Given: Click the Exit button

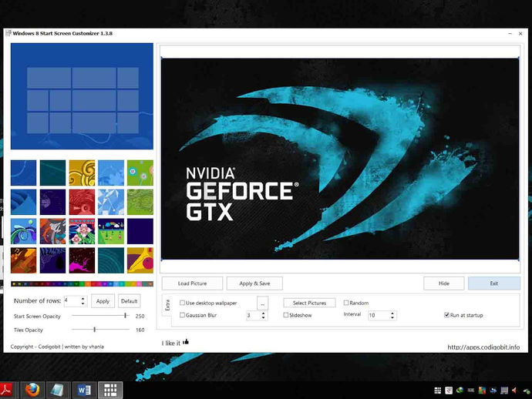Looking at the screenshot, I should pos(494,283).
